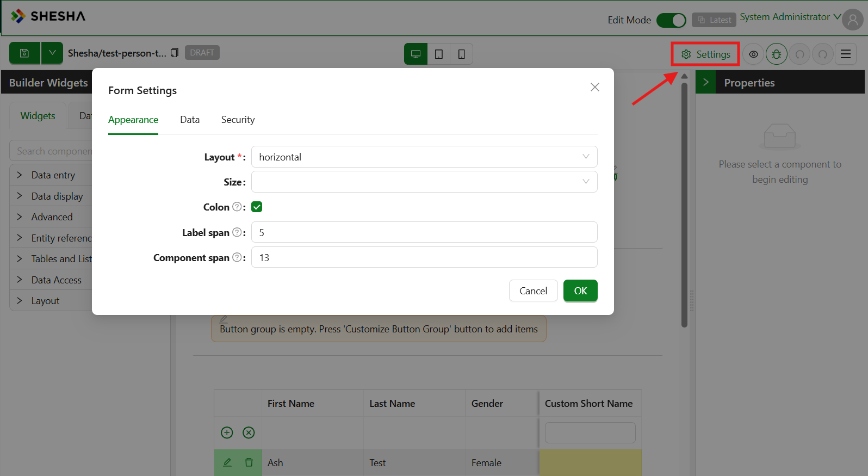Click the trash delete icon in Ash row
The image size is (868, 476).
pos(249,462)
